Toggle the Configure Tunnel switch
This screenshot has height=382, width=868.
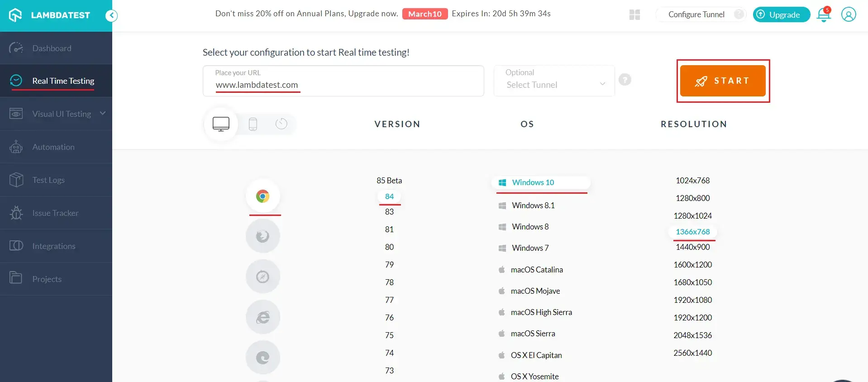738,14
